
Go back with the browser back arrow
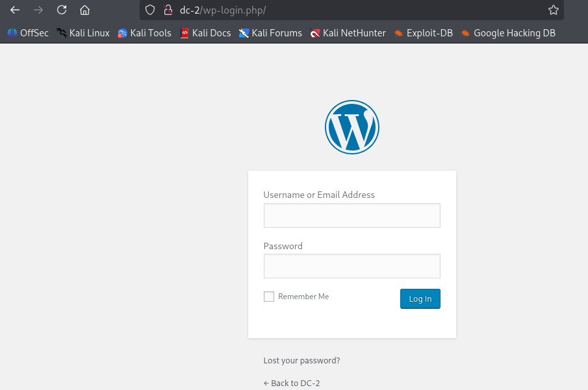pos(15,10)
